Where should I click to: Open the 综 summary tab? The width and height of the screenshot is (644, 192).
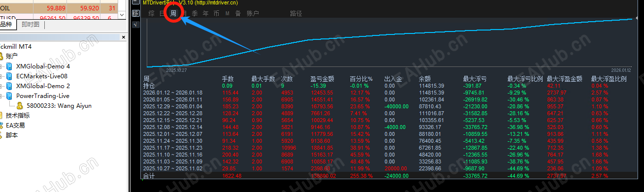tap(151, 13)
